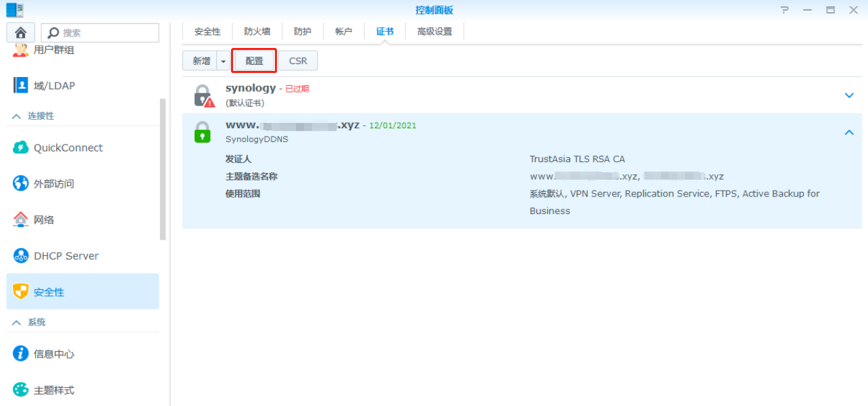Collapse the www .xyz certificate details

850,132
